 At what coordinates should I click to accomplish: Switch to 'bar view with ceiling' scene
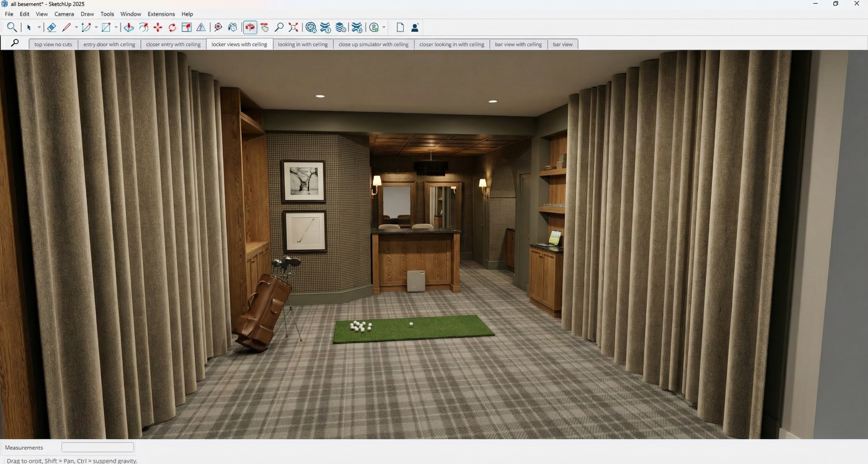(x=518, y=44)
